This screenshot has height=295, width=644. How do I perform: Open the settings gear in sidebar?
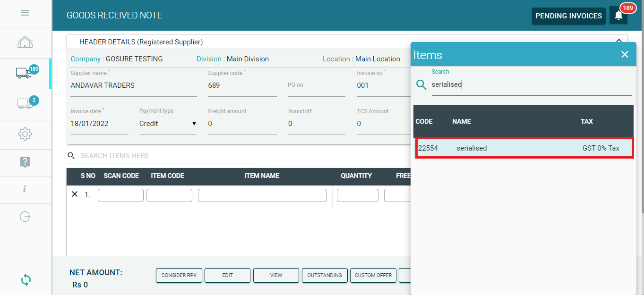pyautogui.click(x=25, y=134)
